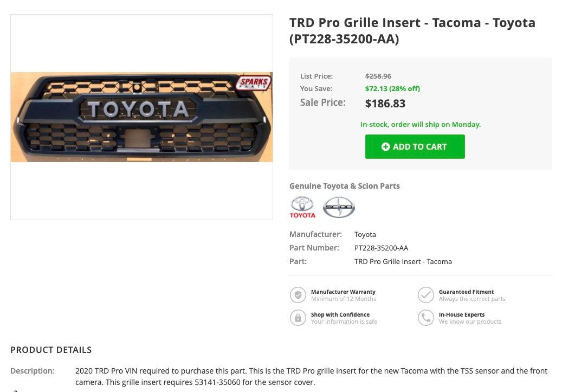Viewport: 562px width, 392px height.
Task: Click the Toyota manufacturer value
Action: click(365, 235)
